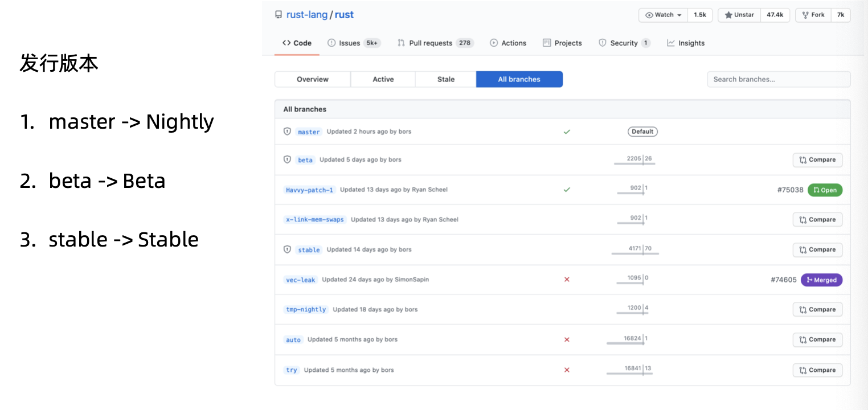The width and height of the screenshot is (868, 410).
Task: Unstar the rust repository
Action: click(x=739, y=15)
